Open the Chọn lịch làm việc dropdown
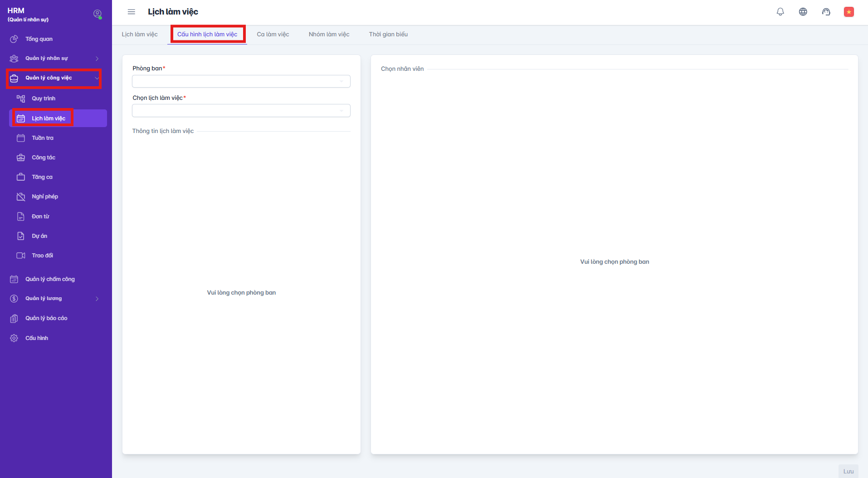The width and height of the screenshot is (868, 478). click(x=241, y=111)
